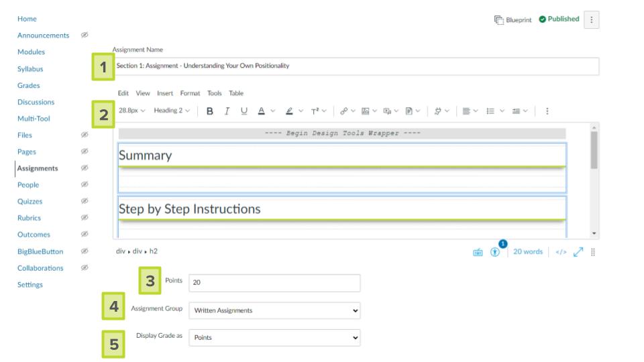The height and width of the screenshot is (362, 644).
Task: Open the Display Grade as dropdown
Action: coord(274,337)
